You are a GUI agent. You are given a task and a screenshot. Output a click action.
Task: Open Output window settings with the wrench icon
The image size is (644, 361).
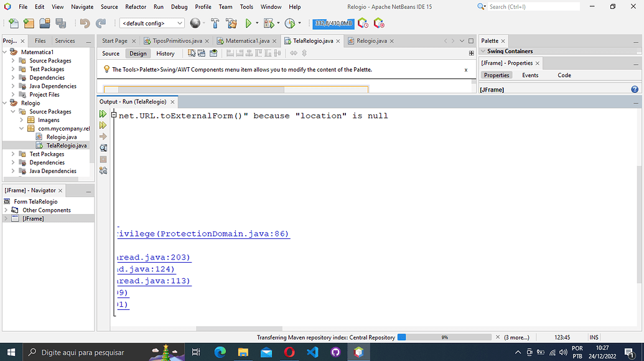(x=103, y=171)
